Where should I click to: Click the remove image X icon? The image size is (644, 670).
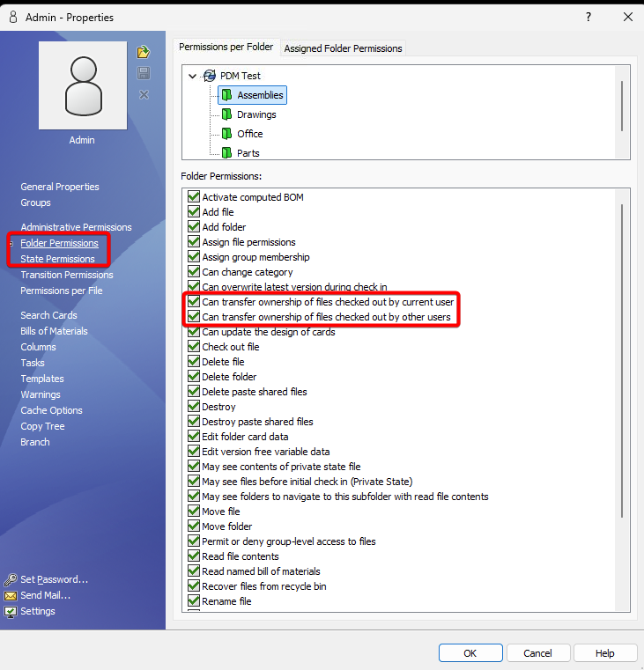pyautogui.click(x=144, y=94)
